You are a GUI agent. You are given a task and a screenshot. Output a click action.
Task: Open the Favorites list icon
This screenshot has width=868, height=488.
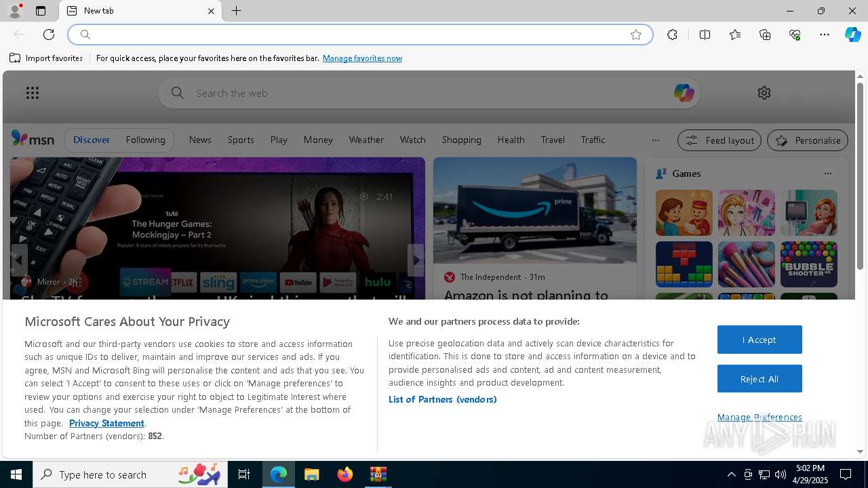pos(735,35)
